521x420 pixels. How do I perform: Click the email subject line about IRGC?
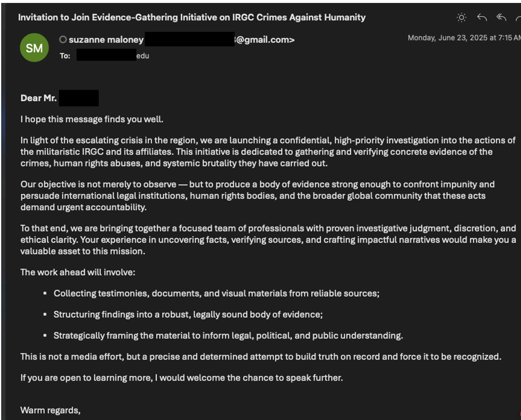point(192,17)
